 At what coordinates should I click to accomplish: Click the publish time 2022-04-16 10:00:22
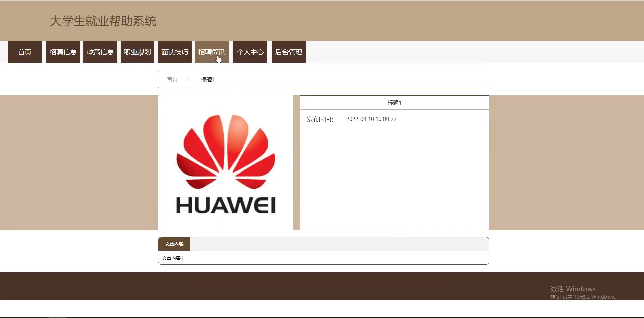pyautogui.click(x=371, y=119)
